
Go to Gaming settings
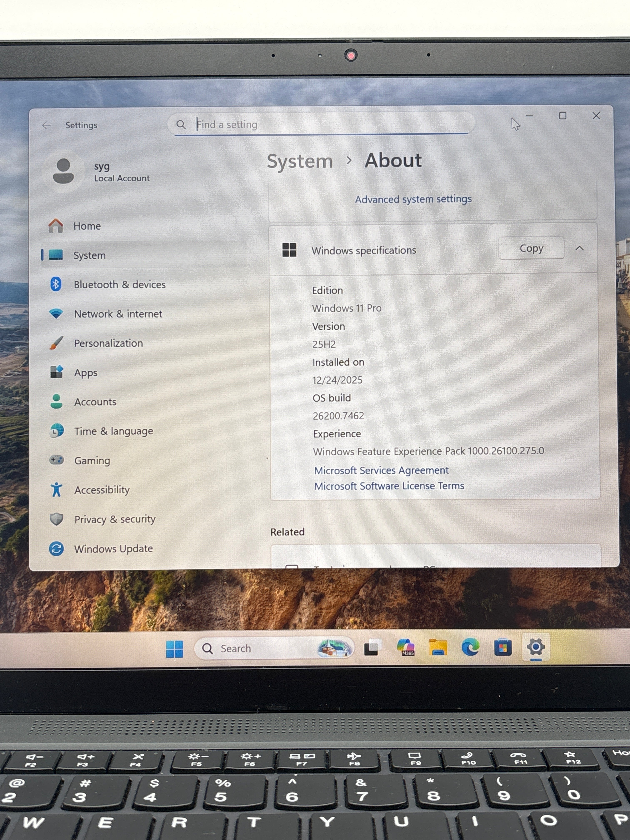click(144, 460)
